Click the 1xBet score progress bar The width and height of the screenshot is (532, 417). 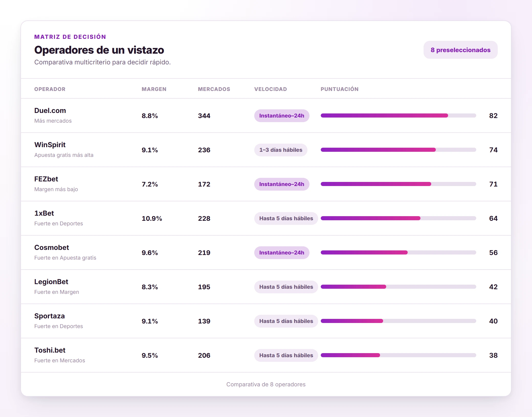pyautogui.click(x=398, y=218)
